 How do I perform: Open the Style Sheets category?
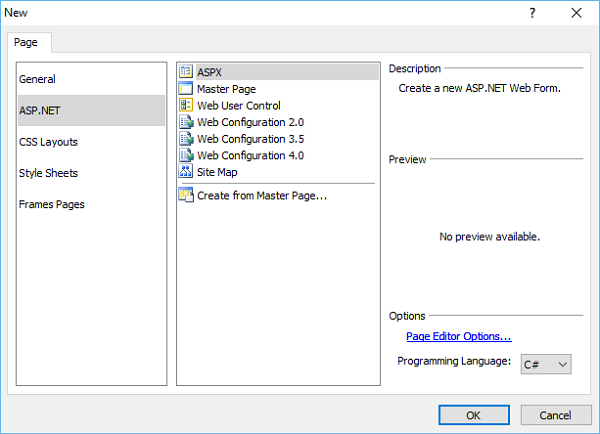tap(48, 173)
